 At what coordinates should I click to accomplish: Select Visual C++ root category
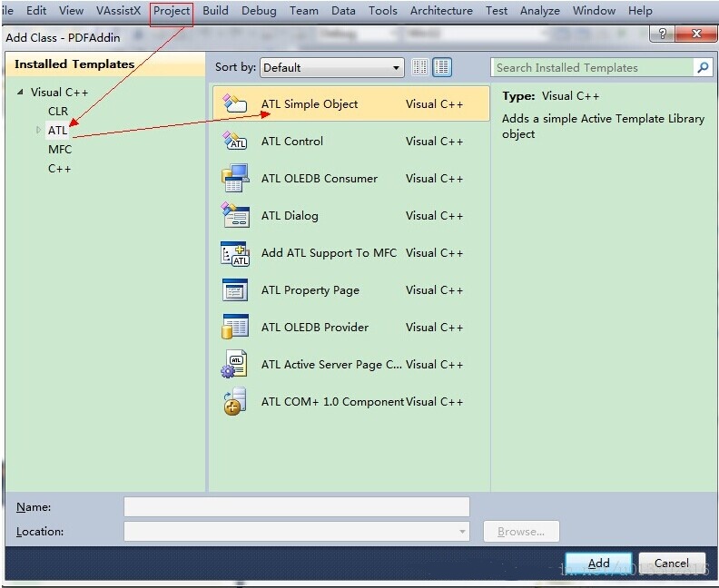[59, 93]
